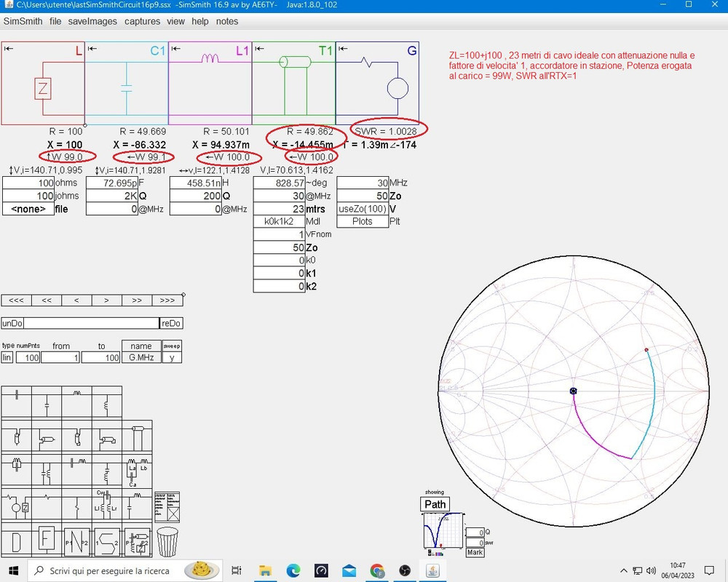Select the shunt capacitor component in palette
The height and width of the screenshot is (582, 728).
tap(47, 402)
